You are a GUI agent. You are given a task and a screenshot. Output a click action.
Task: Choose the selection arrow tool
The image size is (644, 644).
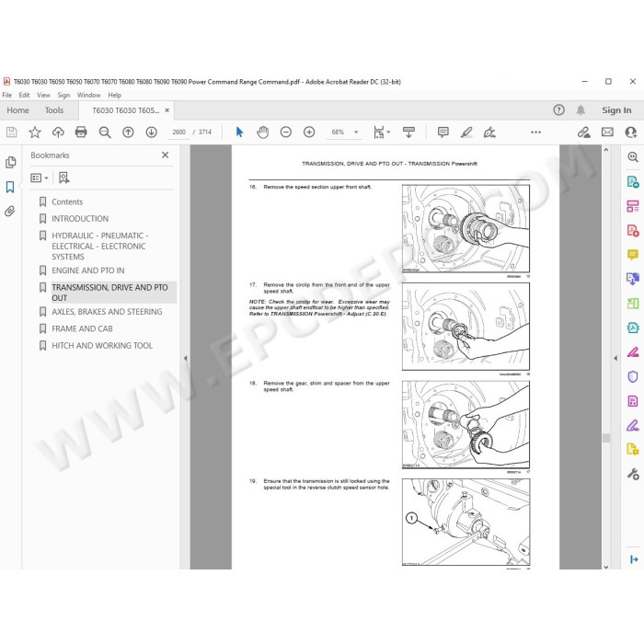pos(239,132)
